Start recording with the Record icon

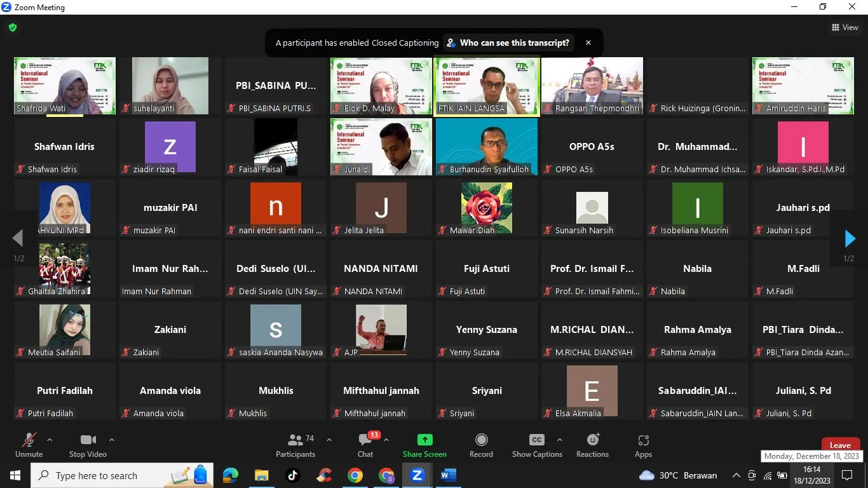click(482, 440)
